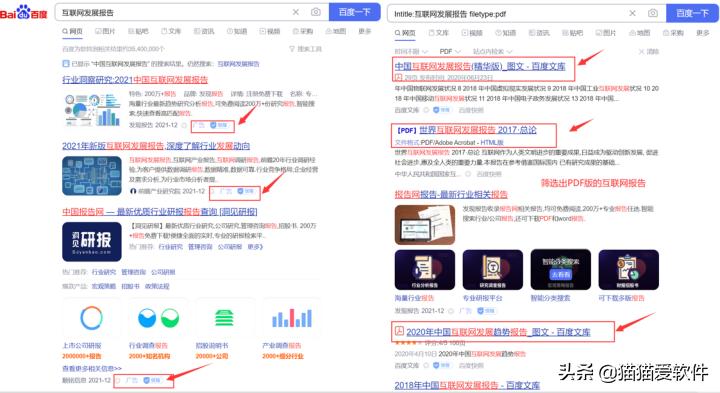Open 中国报告网 最新优质行业研报 result
This screenshot has width=720, height=393.
[160, 212]
